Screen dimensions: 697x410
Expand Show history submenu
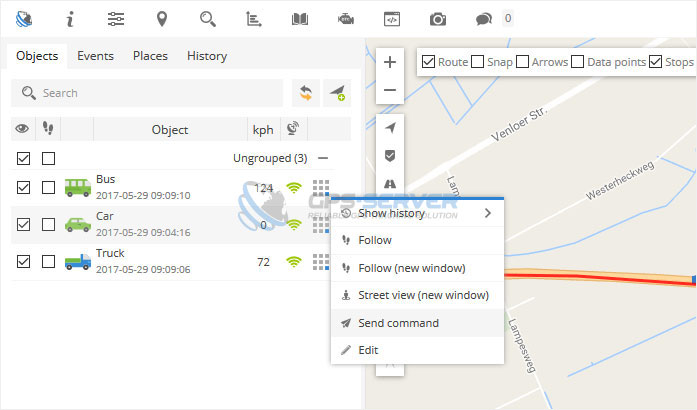[x=417, y=213]
